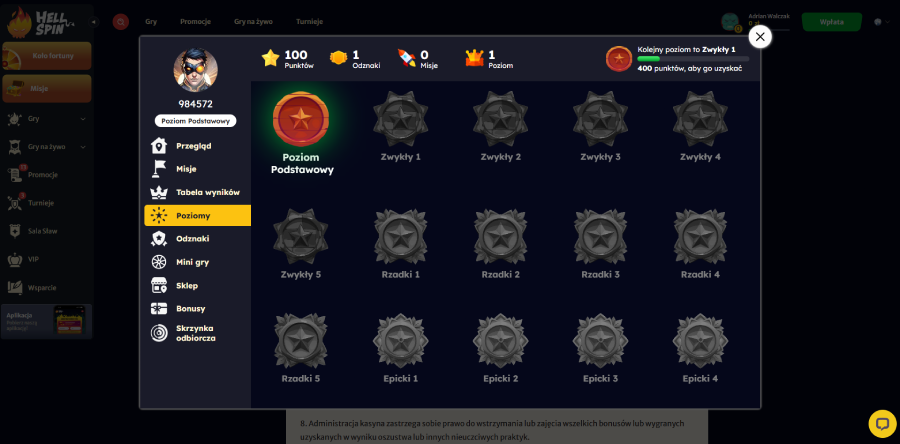Select the Poziomy menu item
The height and width of the screenshot is (444, 900).
[197, 216]
